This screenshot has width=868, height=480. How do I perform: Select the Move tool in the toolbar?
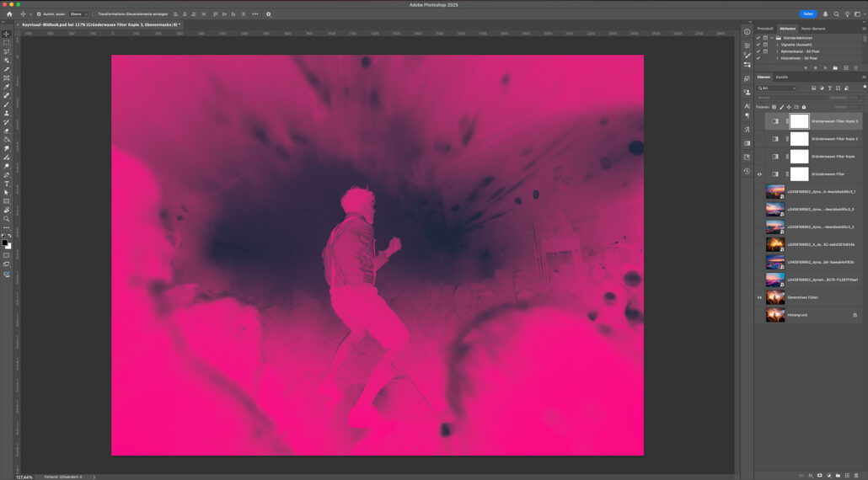tap(7, 34)
